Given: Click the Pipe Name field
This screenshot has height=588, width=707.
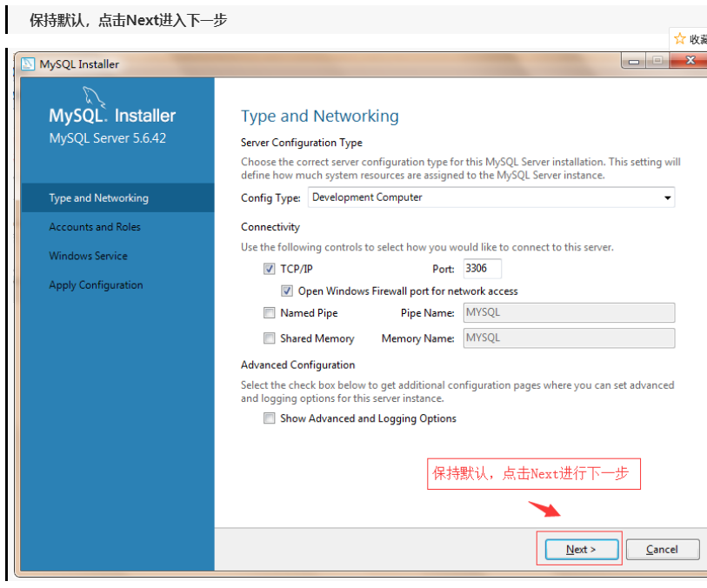Looking at the screenshot, I should (x=569, y=312).
